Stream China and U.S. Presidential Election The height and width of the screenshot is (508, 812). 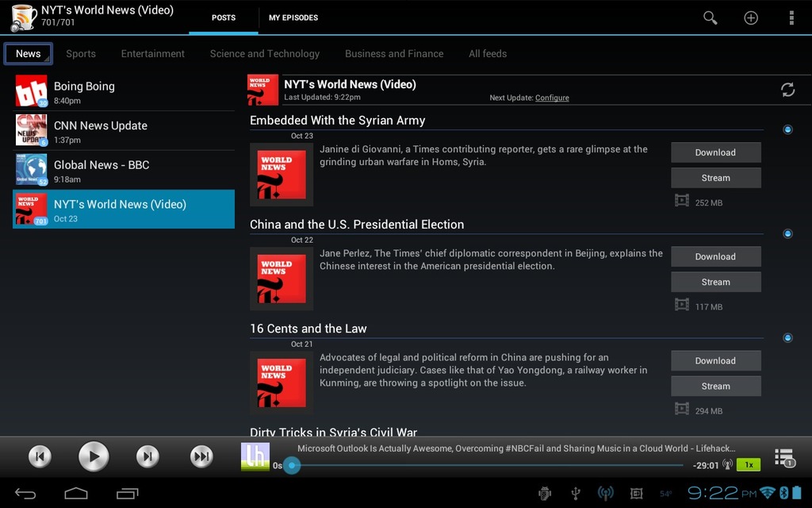point(716,282)
